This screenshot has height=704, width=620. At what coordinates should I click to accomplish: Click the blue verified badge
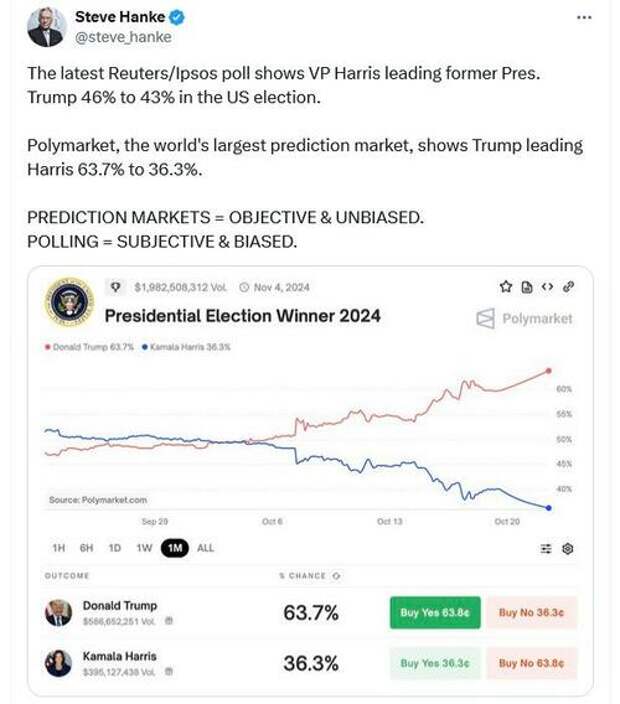176,18
